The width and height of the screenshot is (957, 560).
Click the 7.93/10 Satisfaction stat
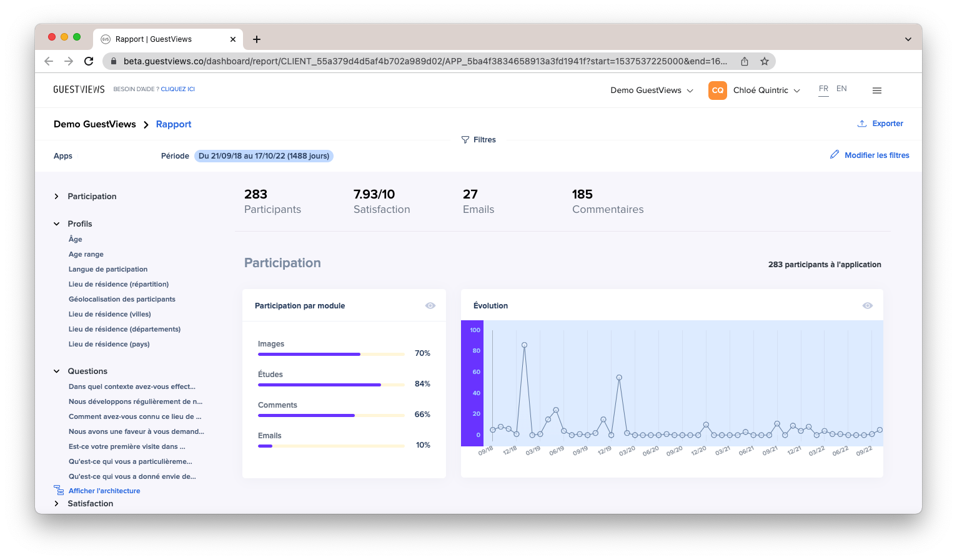(382, 202)
